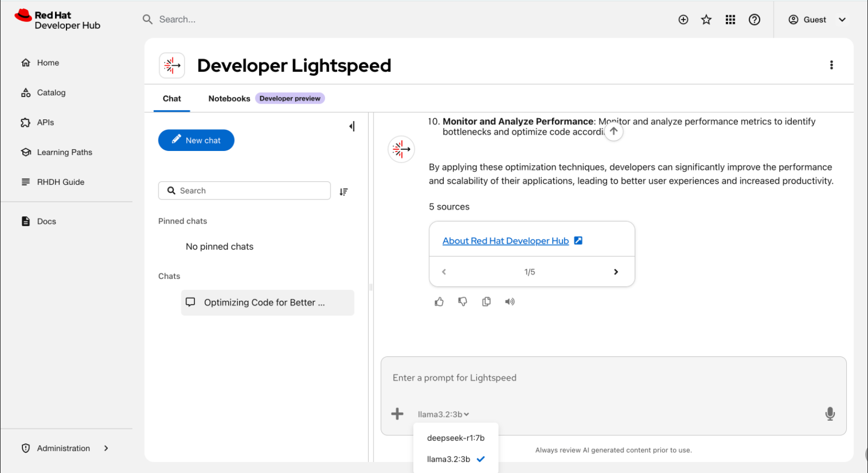This screenshot has height=473, width=868.
Task: Click the Docs sidebar icon
Action: point(26,221)
